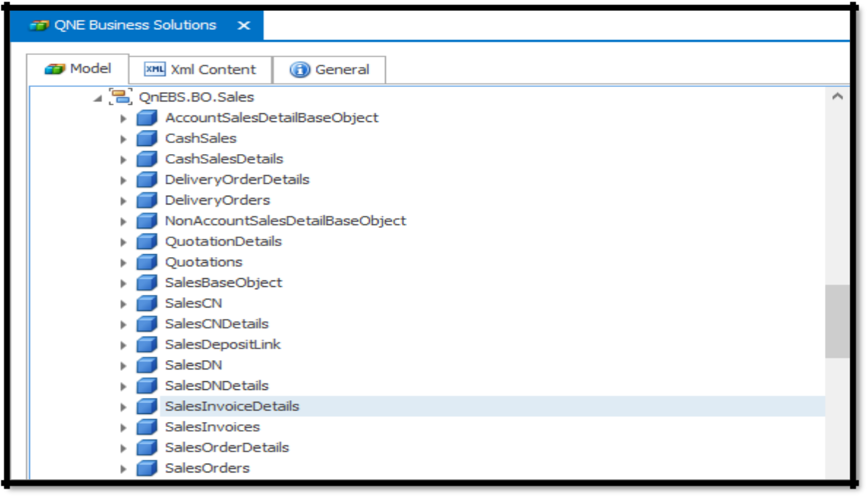Select the Quotations label

click(204, 261)
